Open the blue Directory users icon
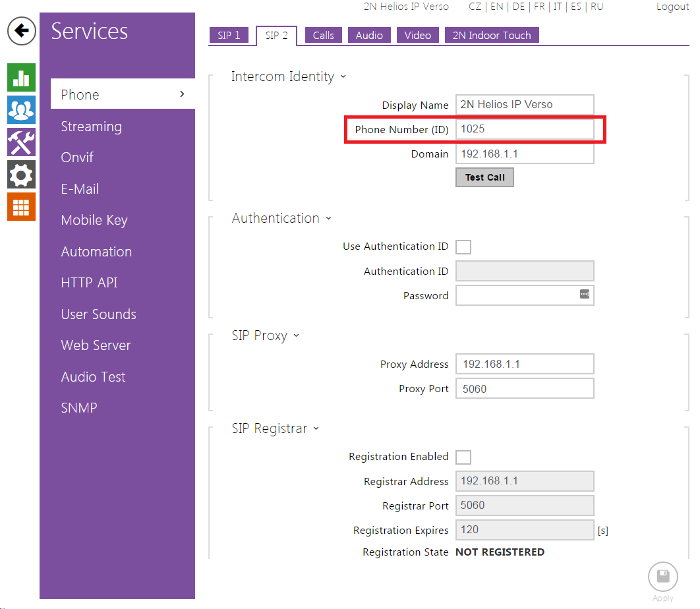The height and width of the screenshot is (609, 700). [21, 110]
